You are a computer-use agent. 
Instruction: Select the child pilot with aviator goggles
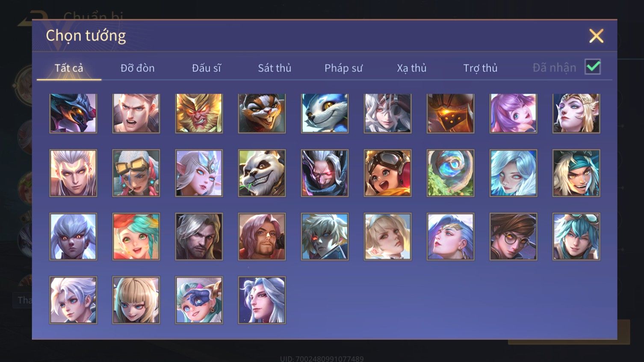pos(387,173)
